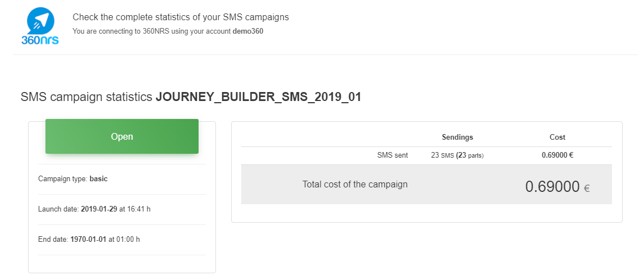Click the Campaign type basic row
644x280 pixels.
coord(73,179)
